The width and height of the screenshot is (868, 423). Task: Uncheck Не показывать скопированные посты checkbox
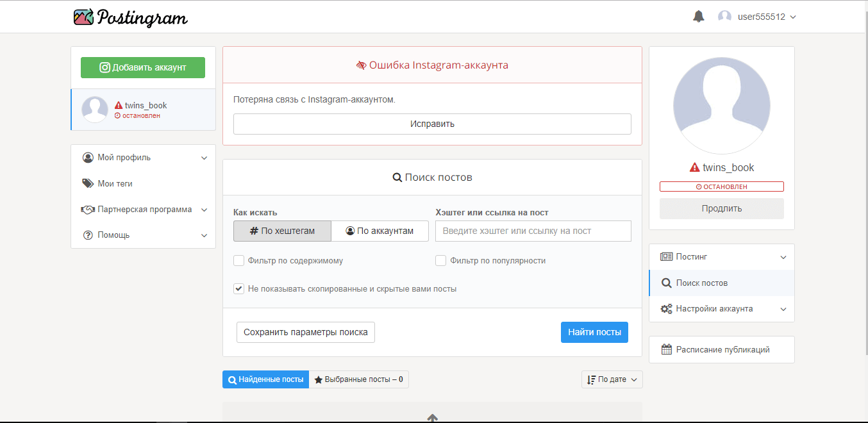pos(238,289)
